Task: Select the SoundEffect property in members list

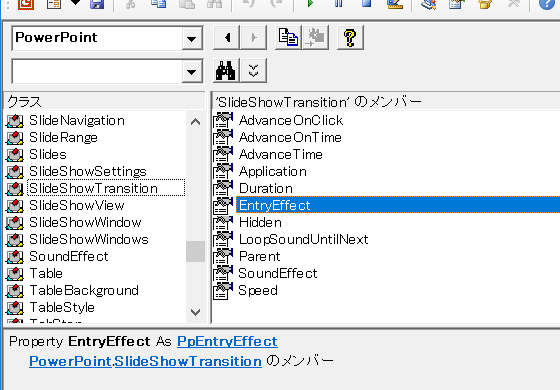Action: pos(278,273)
